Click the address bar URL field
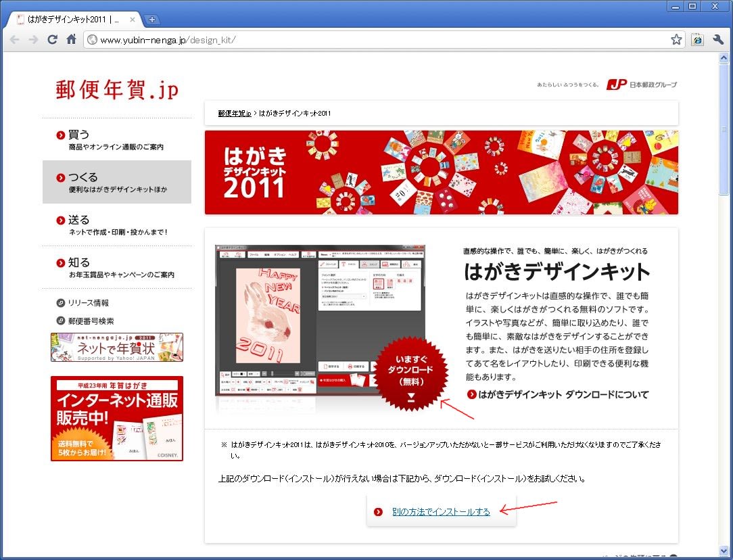The image size is (733, 560). [x=379, y=40]
